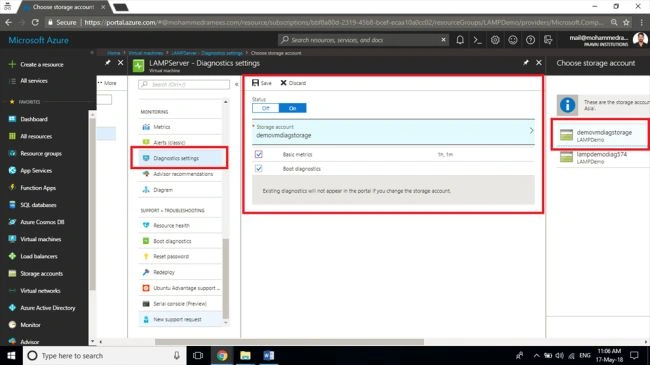Click More in the left blade
This screenshot has height=365, width=650.
tap(107, 83)
